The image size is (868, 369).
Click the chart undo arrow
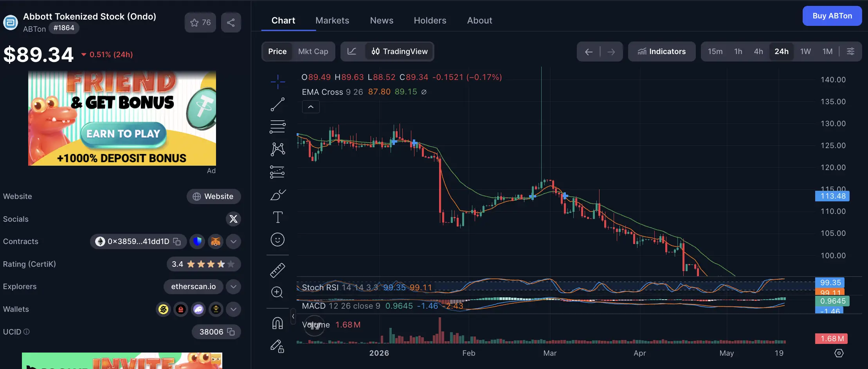[589, 52]
